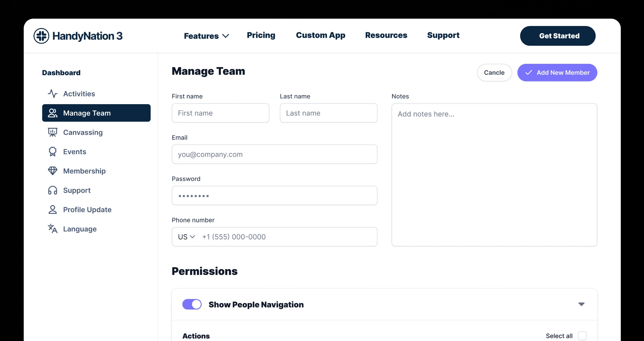This screenshot has width=644, height=341.
Task: Open Profile Update in the sidebar
Action: tap(96, 210)
